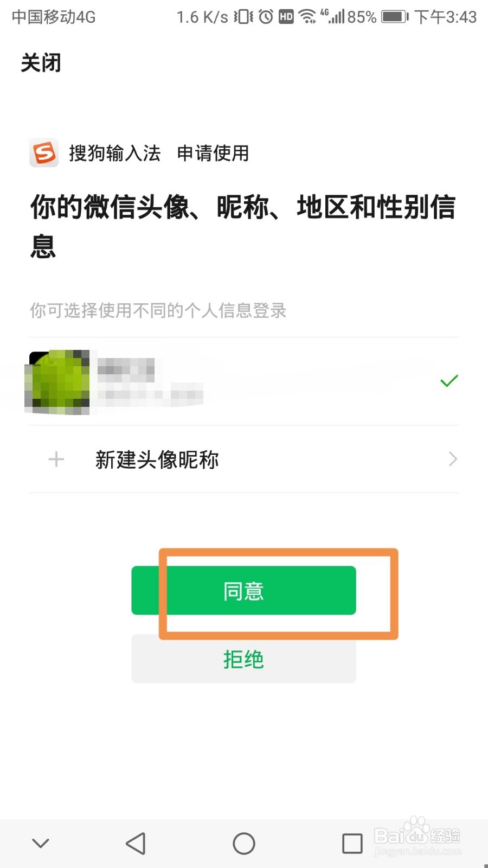Tap the battery icon in status bar
Image resolution: width=488 pixels, height=868 pixels.
pyautogui.click(x=395, y=17)
